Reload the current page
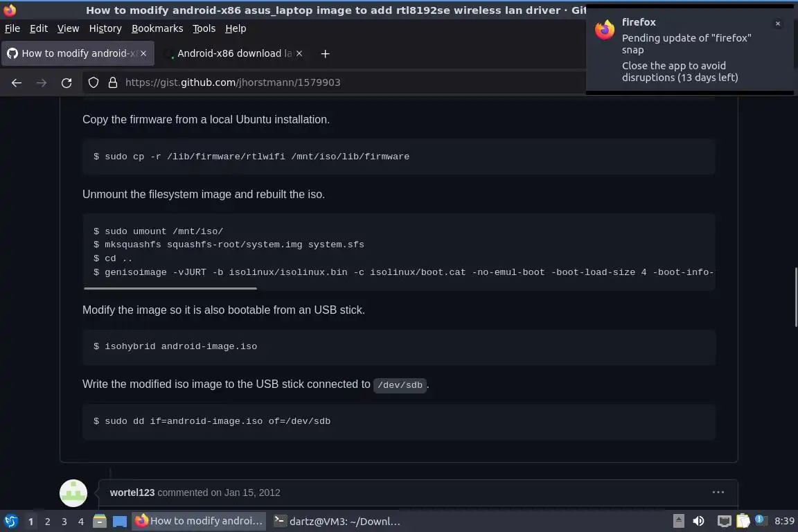Image resolution: width=798 pixels, height=532 pixels. pos(66,82)
